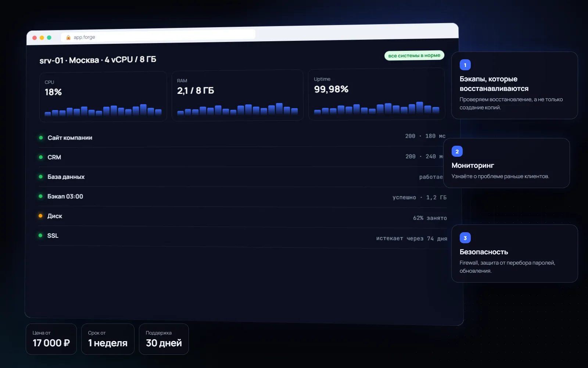Click the Поддержка 30 дней tile

pos(164,339)
